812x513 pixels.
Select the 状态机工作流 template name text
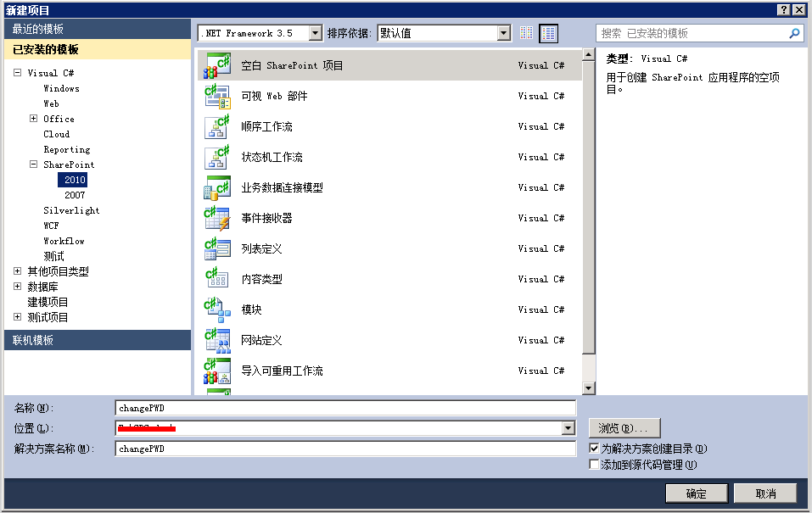pyautogui.click(x=272, y=158)
